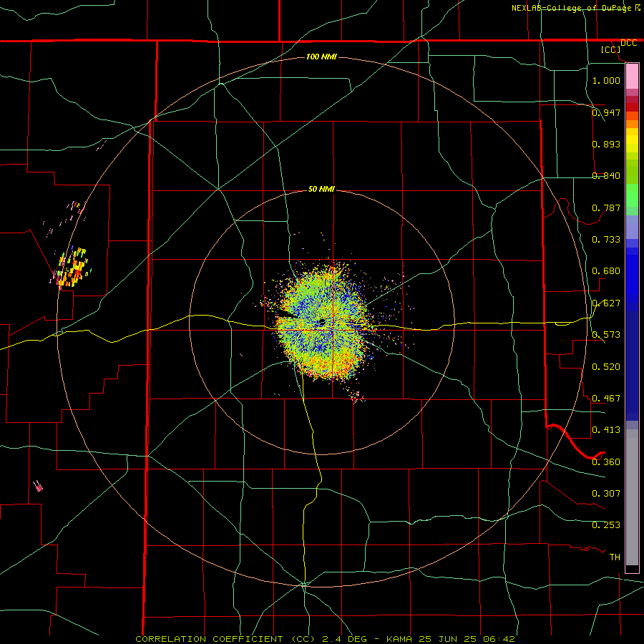The height and width of the screenshot is (644, 644).
Task: Click the TH label at the legend bottom
Action: (x=615, y=557)
